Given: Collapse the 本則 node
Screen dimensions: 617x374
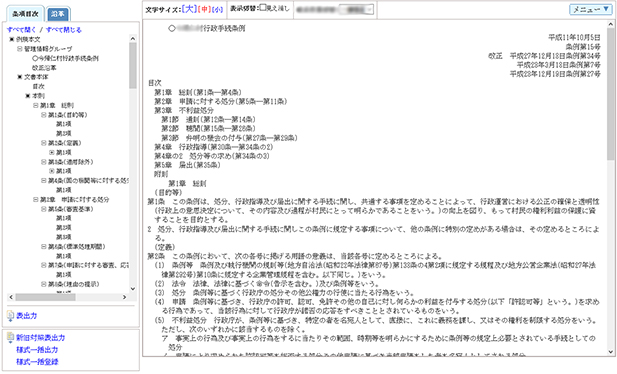Looking at the screenshot, I should [x=28, y=96].
